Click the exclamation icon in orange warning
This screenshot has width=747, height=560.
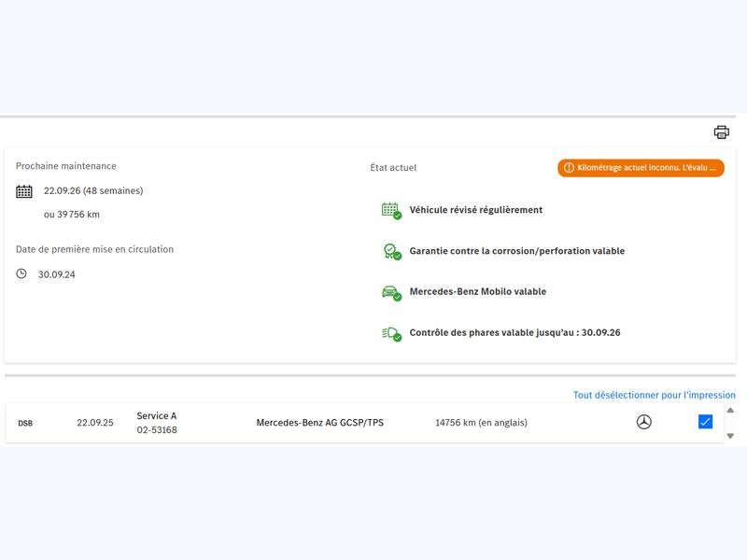pos(569,168)
